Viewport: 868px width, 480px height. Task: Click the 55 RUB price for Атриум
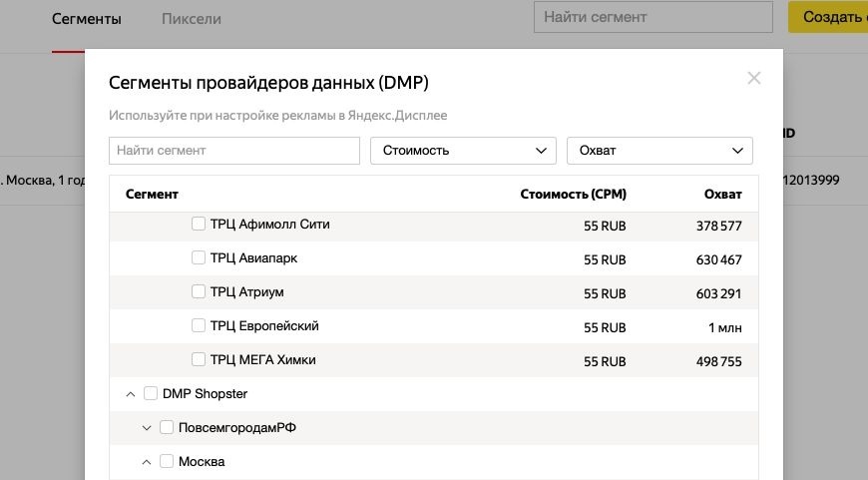(x=605, y=293)
